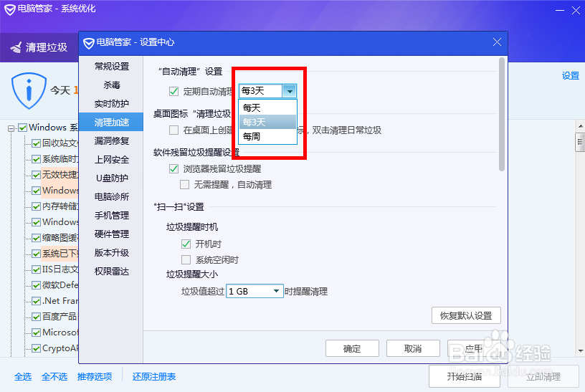The height and width of the screenshot is (392, 585).
Task: Toggle the 浏览器残留垃圾提醒 checkbox
Action: tap(174, 168)
